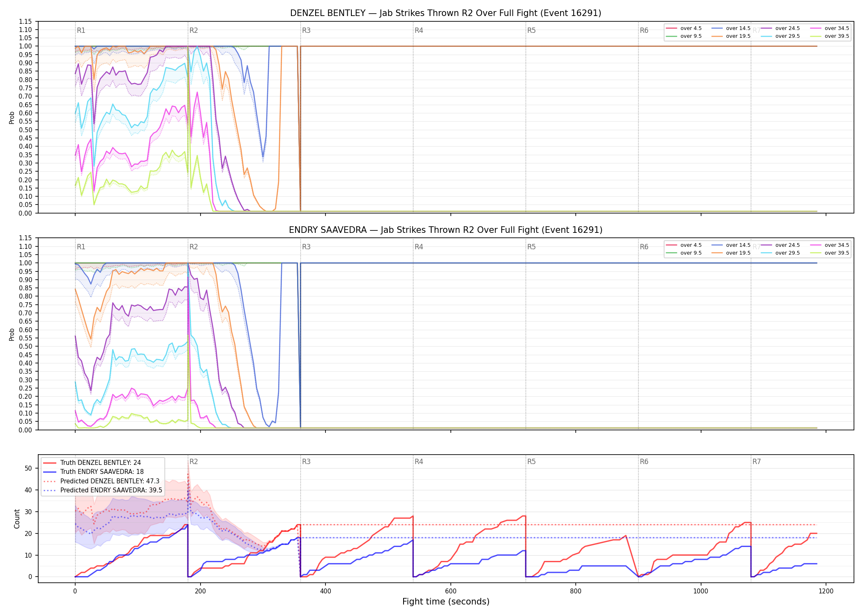Screen dimensions: 863x616
Task: Click blue line swatch beside 'Truth ENDRY SAAVEDRA'
Action: coord(50,472)
